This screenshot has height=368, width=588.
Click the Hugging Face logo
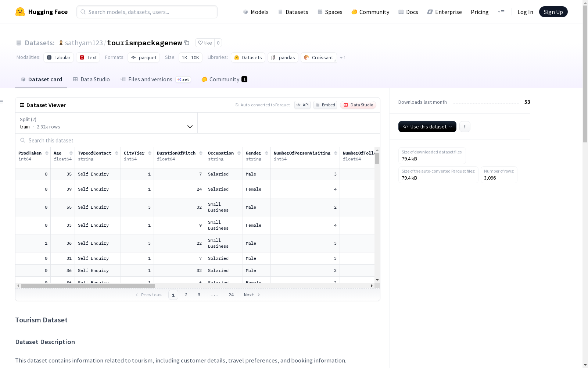click(x=41, y=12)
